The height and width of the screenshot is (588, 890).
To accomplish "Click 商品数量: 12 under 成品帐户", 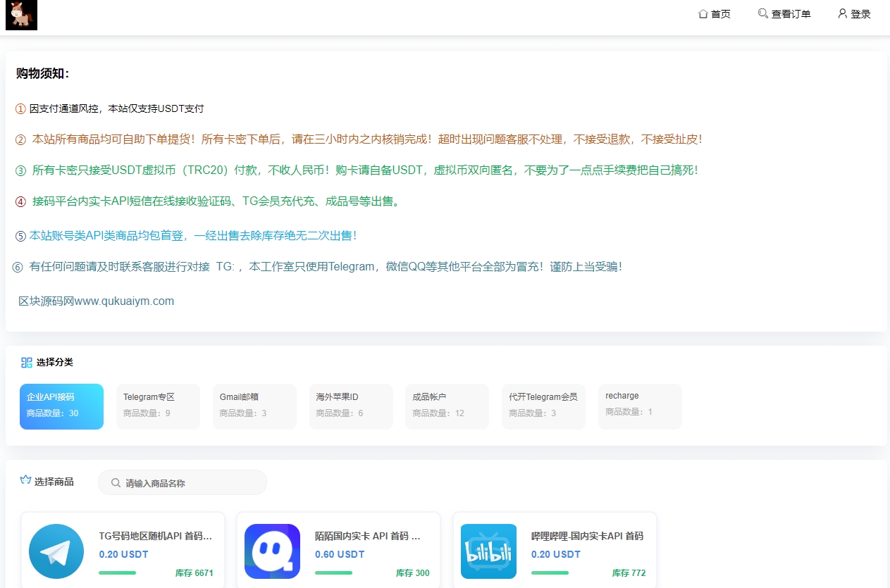I will [438, 413].
